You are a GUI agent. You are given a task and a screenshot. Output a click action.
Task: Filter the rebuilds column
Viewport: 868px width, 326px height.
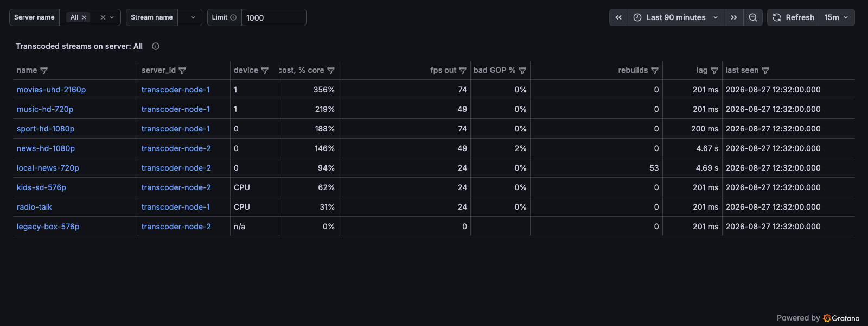(x=655, y=71)
